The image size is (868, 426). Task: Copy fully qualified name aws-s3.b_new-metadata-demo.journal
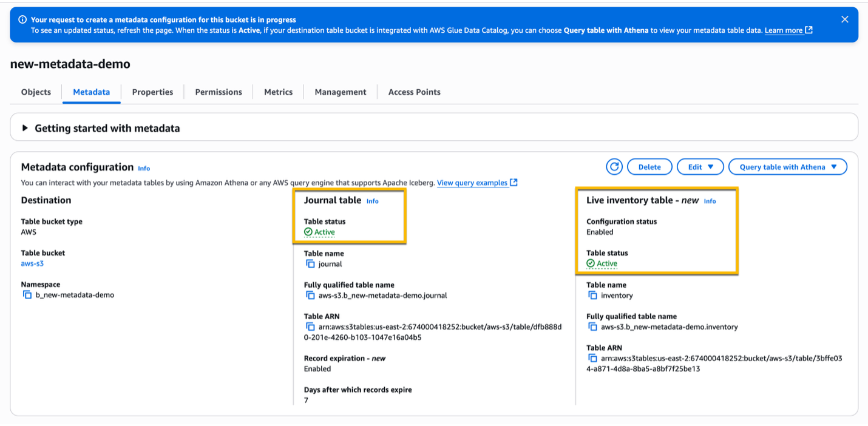tap(310, 296)
